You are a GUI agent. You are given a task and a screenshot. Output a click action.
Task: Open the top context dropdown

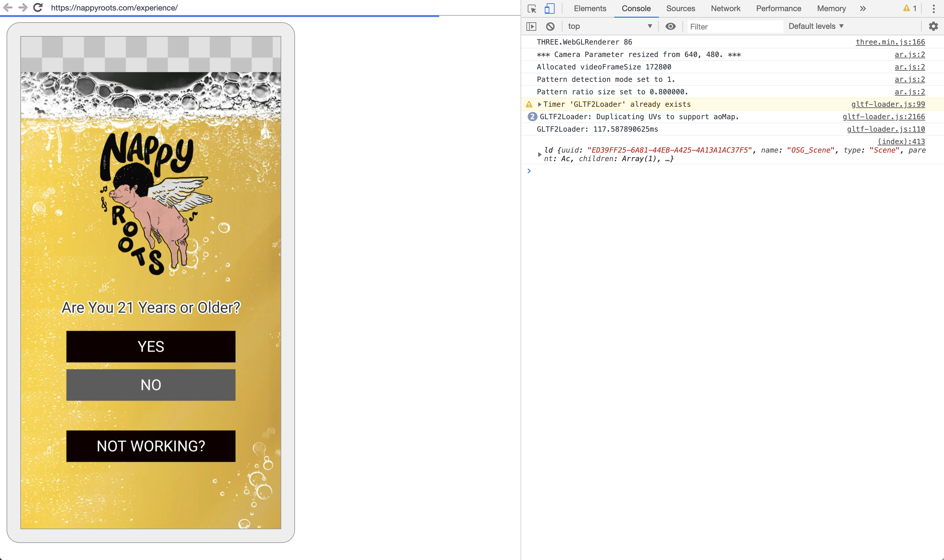(x=610, y=26)
